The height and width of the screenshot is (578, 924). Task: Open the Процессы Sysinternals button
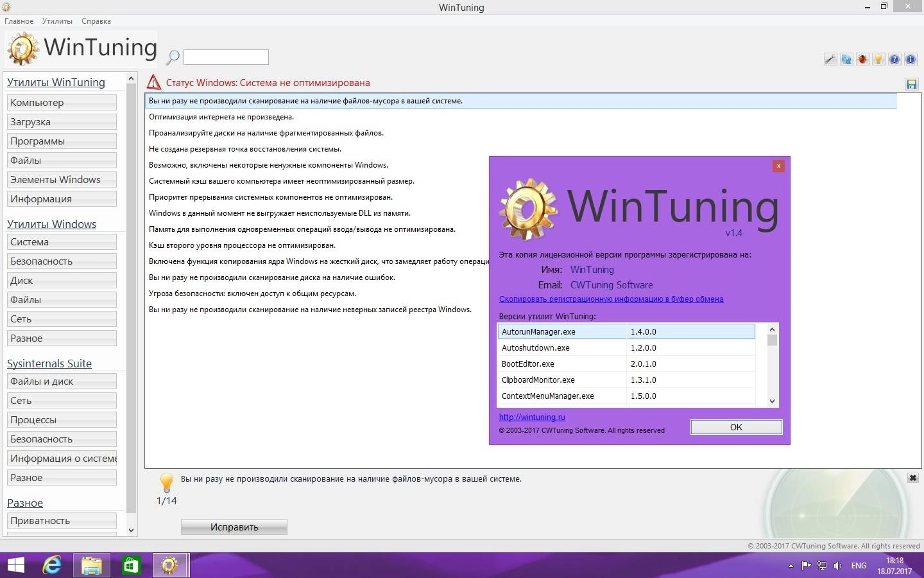click(62, 419)
